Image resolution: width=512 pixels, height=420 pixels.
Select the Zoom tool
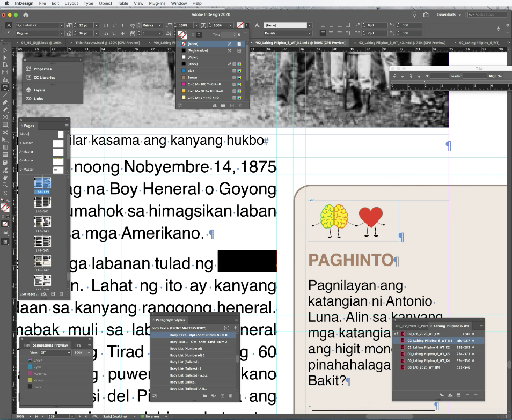coord(5,185)
